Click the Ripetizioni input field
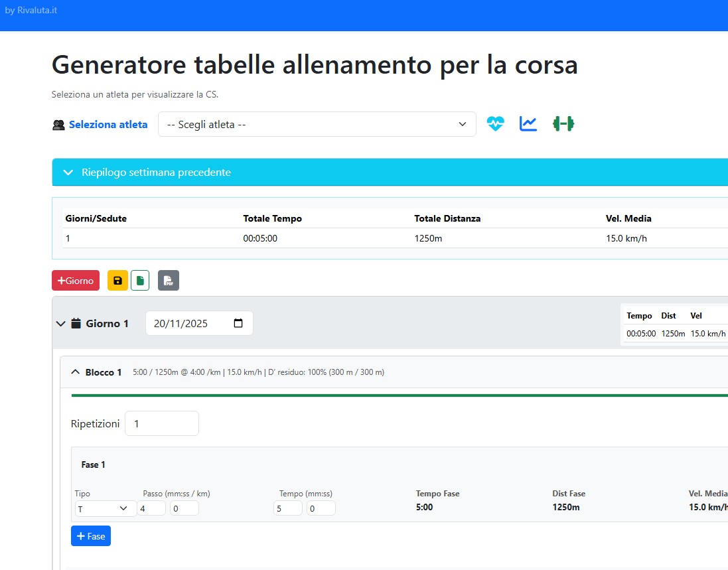The width and height of the screenshot is (728, 570). (x=161, y=423)
